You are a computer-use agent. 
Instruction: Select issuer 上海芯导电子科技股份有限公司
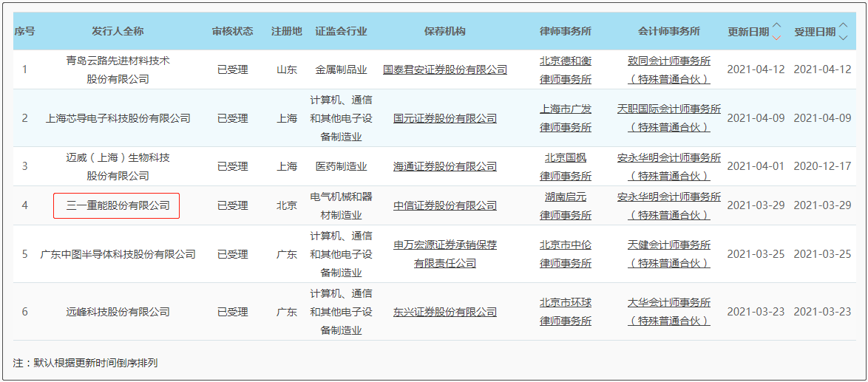(118, 118)
